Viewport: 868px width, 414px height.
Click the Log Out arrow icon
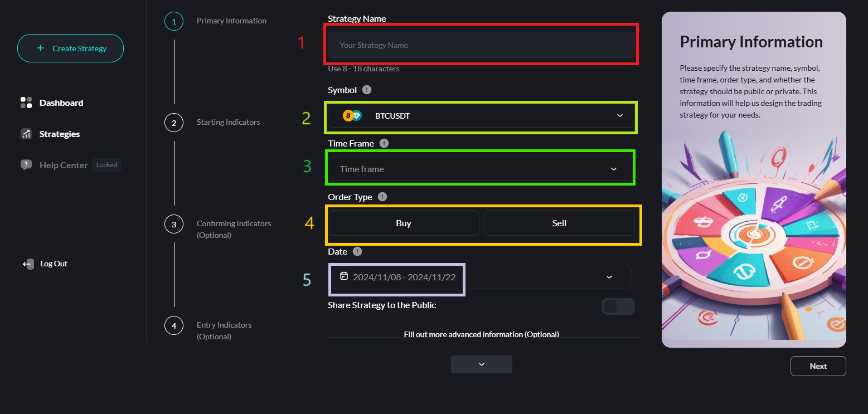28,264
